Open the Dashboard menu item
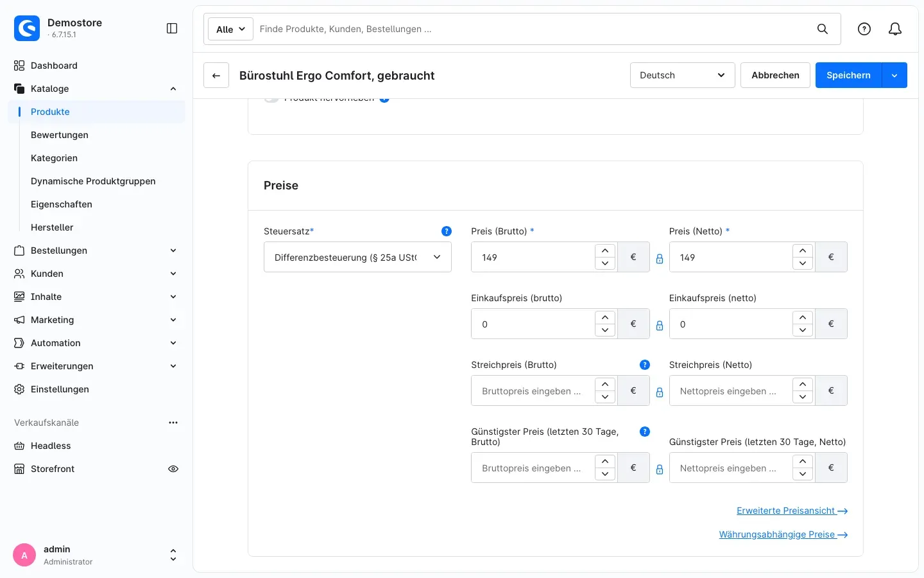Screen dimensions: 924x578 tap(96, 66)
